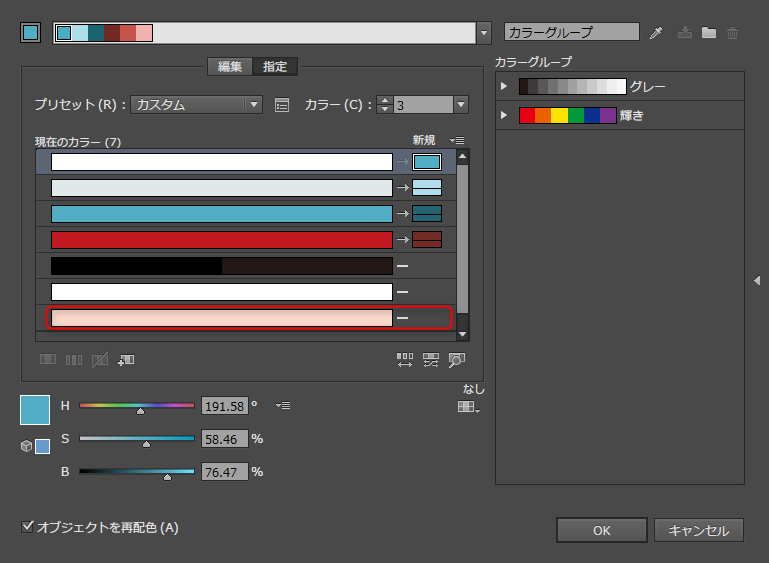The width and height of the screenshot is (769, 563).
Task: Click the eyedropper icon to get artwork colors
Action: pos(657,33)
